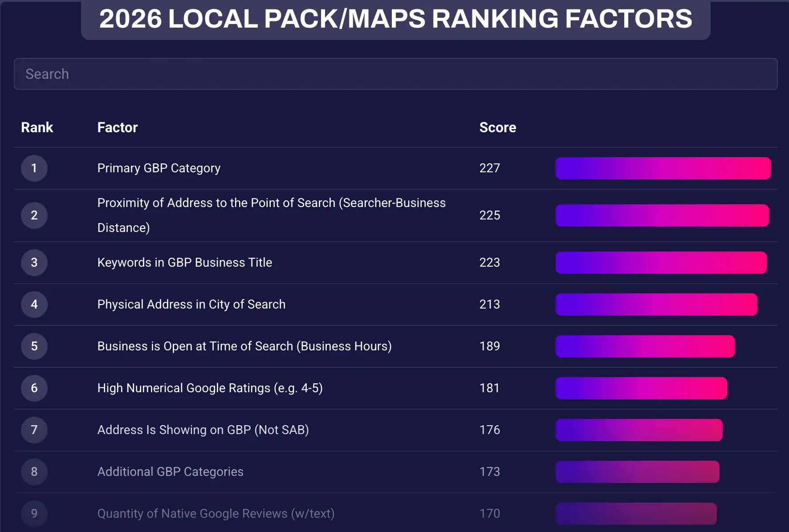
Task: Click the rank 4 circle badge
Action: click(x=34, y=305)
